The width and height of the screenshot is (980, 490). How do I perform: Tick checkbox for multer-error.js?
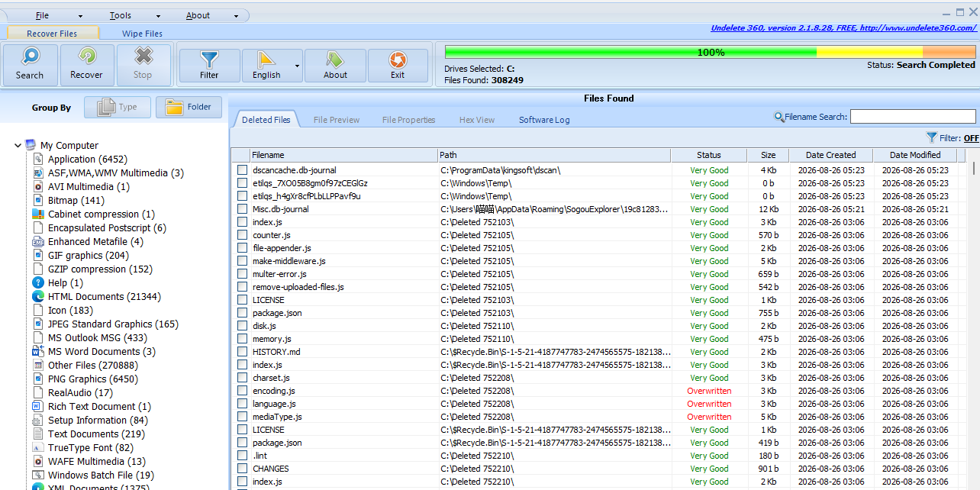pyautogui.click(x=242, y=274)
